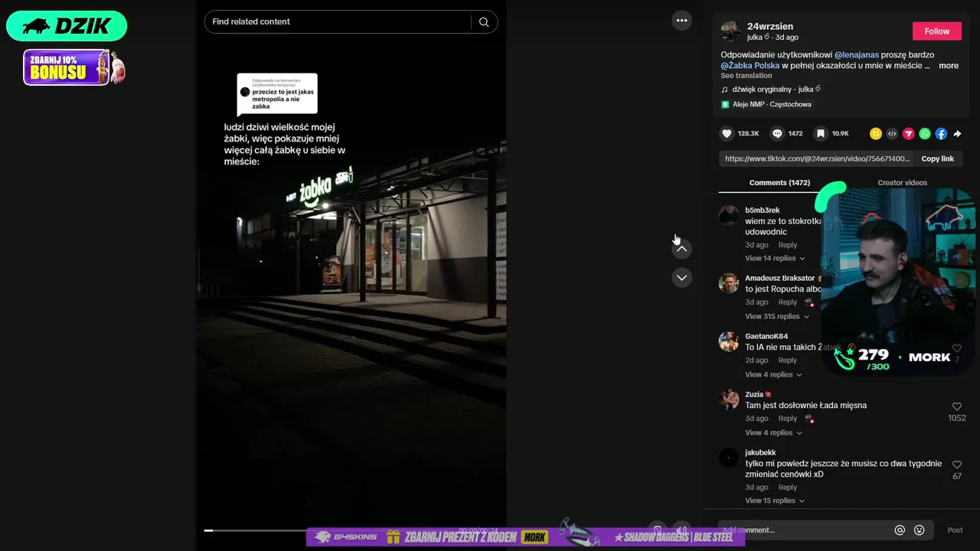Like the video via heart icon
The width and height of the screenshot is (980, 551).
click(x=727, y=133)
